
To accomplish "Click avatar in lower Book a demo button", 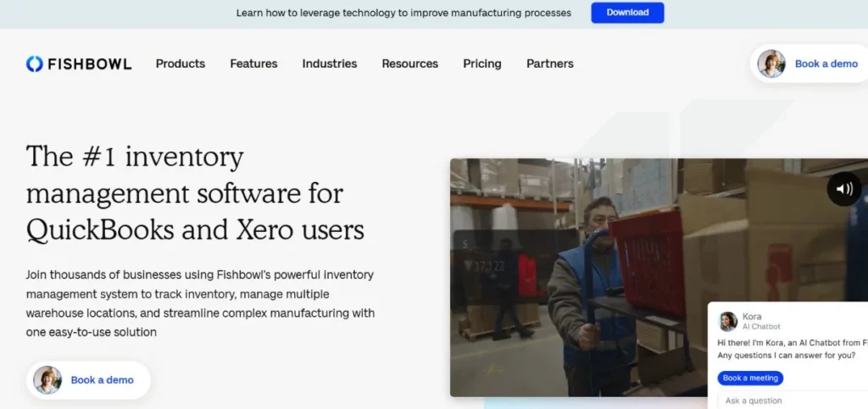I will [47, 379].
